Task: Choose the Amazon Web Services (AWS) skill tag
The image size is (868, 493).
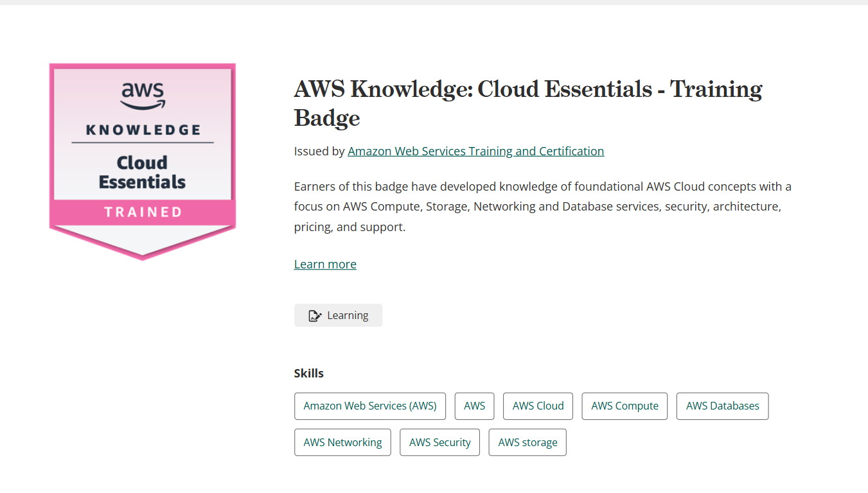Action: click(370, 406)
